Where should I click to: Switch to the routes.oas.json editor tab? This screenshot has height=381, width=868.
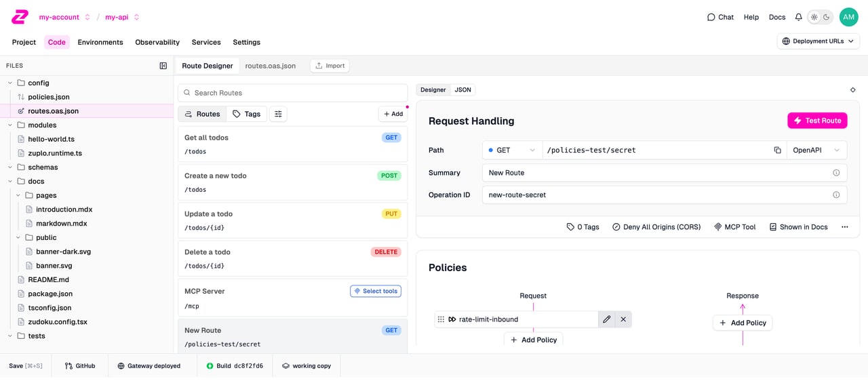coord(271,66)
